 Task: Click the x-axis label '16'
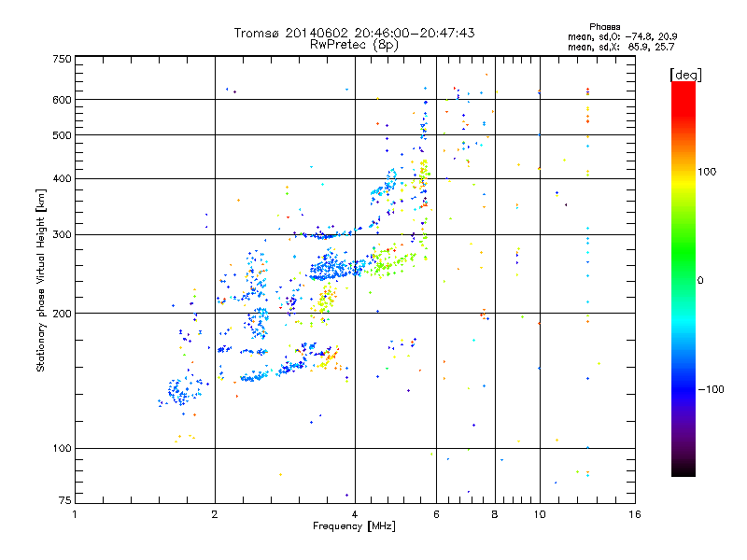tap(635, 514)
